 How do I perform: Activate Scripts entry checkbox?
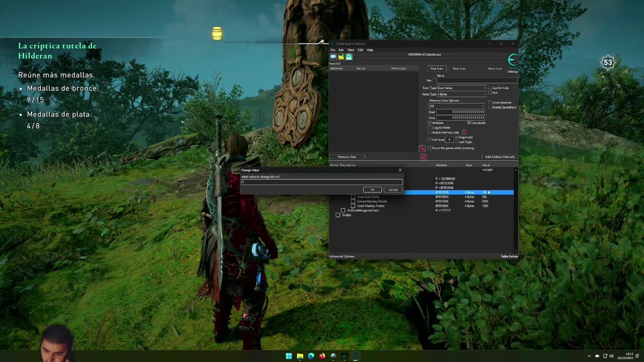338,215
